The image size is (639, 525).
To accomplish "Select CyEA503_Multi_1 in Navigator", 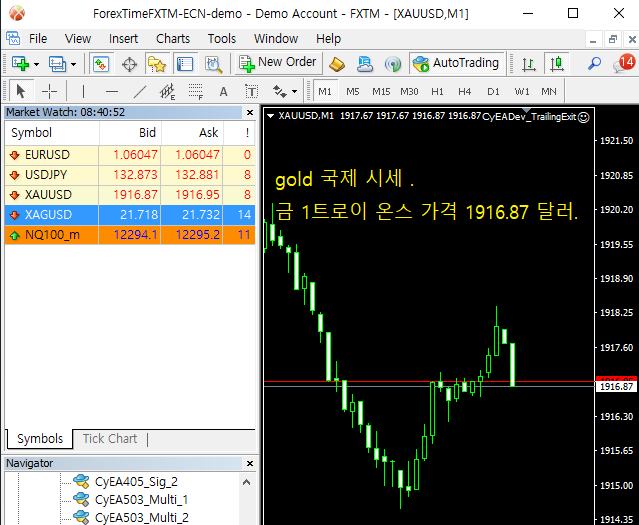I will pos(131,500).
